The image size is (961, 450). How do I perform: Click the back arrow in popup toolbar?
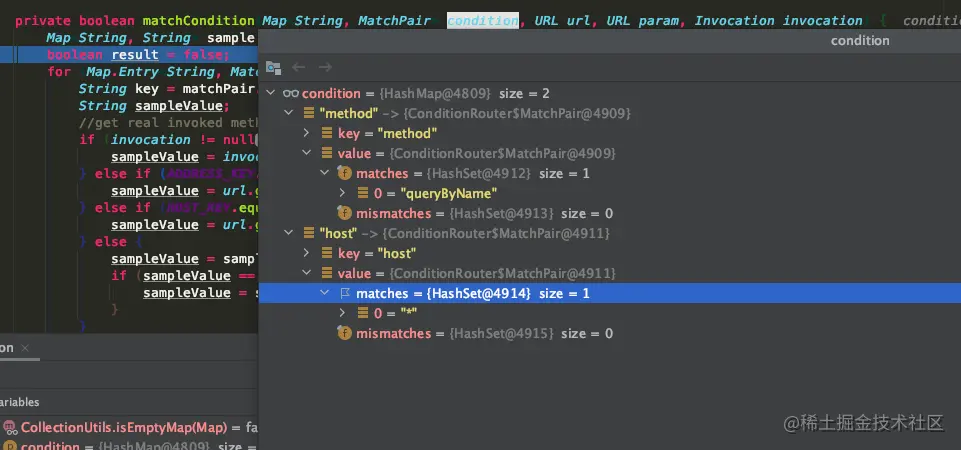pyautogui.click(x=298, y=67)
